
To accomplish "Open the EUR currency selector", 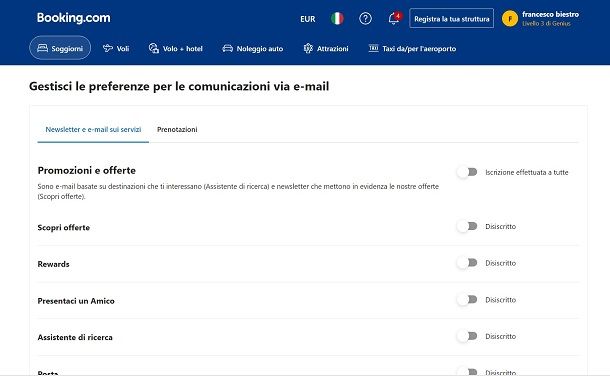I will pos(308,19).
